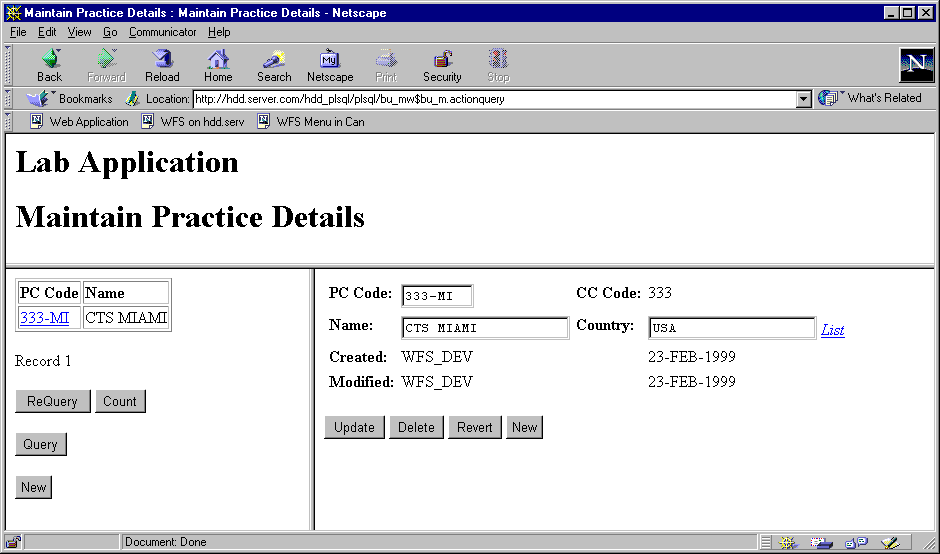Focus the Country text field
The height and width of the screenshot is (554, 940).
(731, 328)
